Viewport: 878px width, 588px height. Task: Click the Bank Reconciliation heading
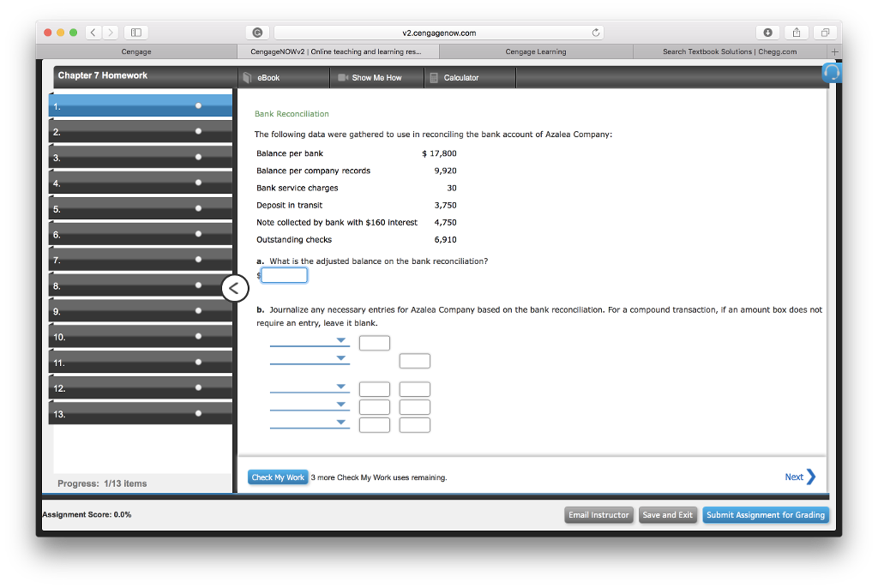(x=292, y=114)
